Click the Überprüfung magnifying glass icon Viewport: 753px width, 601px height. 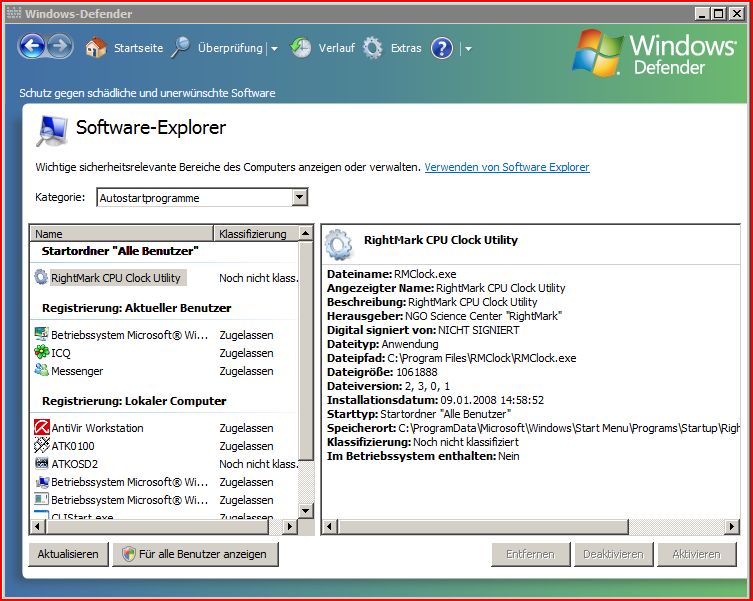point(181,48)
